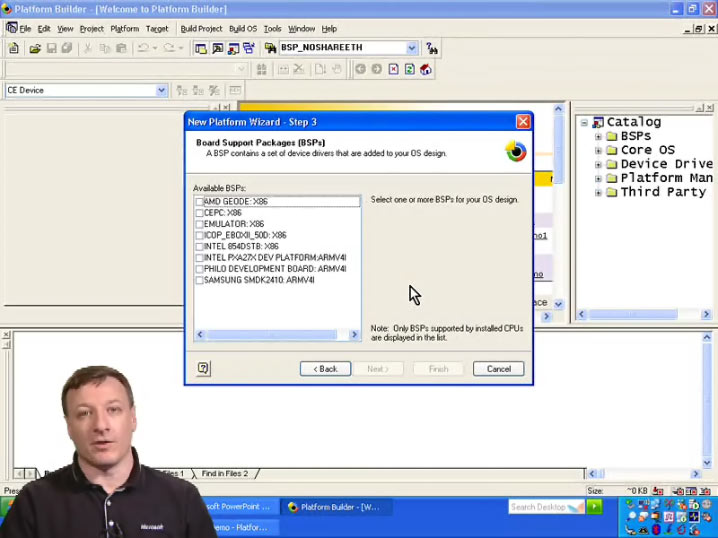
Task: Click the Refresh icon in browser toolbar
Action: (410, 69)
